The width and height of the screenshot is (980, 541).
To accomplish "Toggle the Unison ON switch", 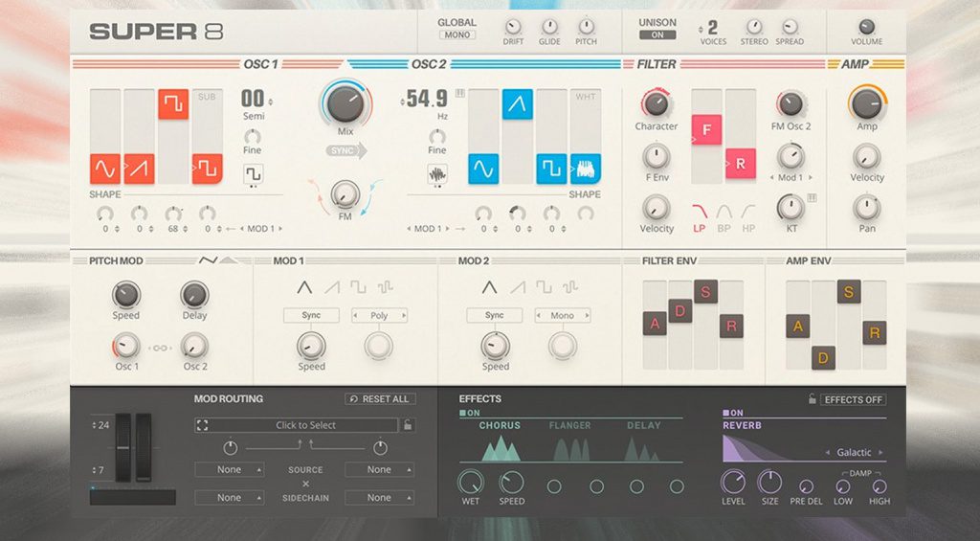I will click(657, 35).
